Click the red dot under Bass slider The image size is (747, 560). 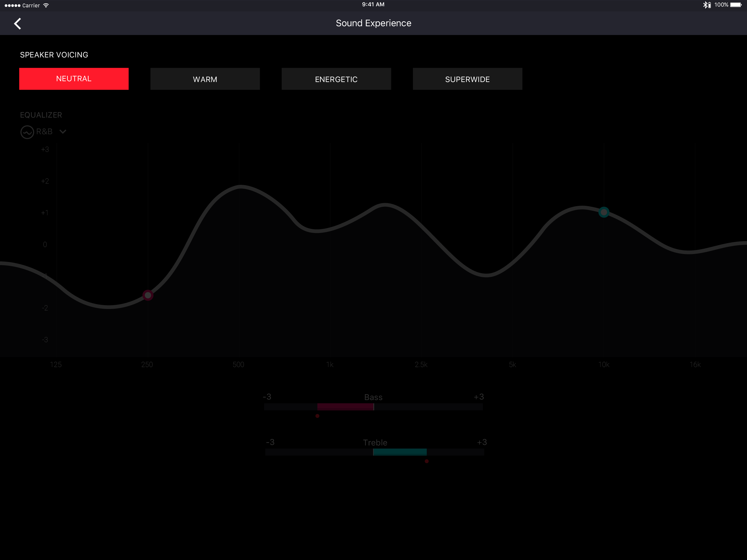(x=317, y=416)
